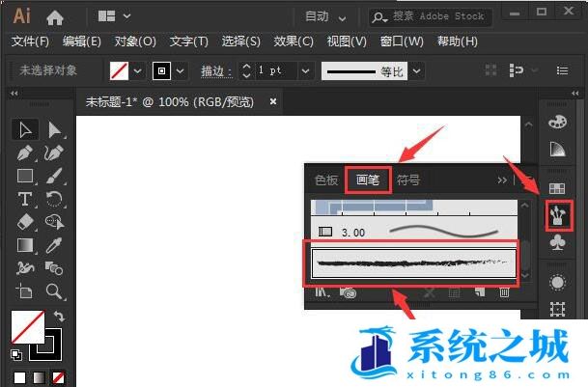588x387 pixels.
Task: Select the Artboard tool
Action: click(25, 291)
